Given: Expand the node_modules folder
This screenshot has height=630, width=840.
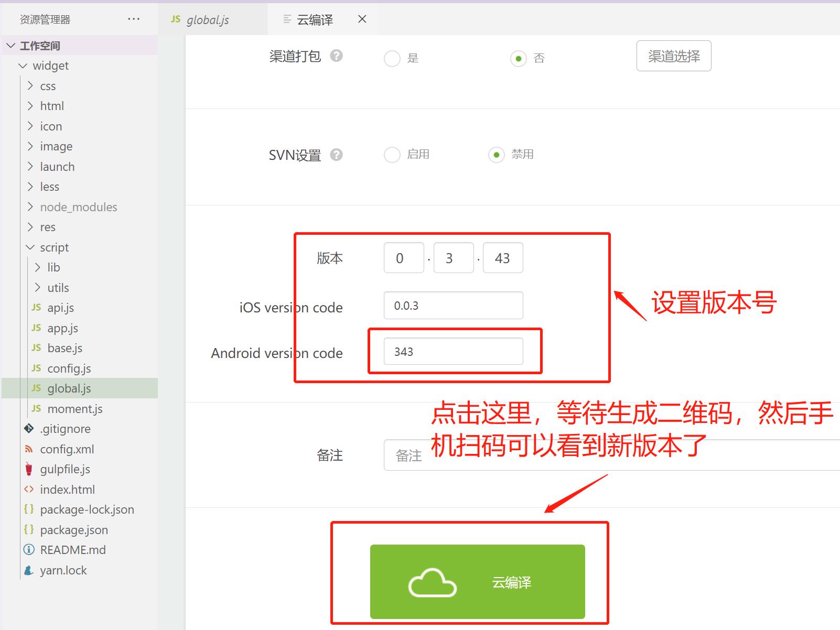Looking at the screenshot, I should (30, 207).
